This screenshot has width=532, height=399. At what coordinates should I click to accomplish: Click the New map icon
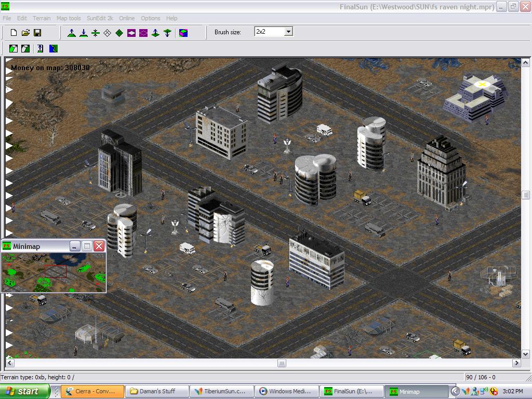(x=14, y=33)
